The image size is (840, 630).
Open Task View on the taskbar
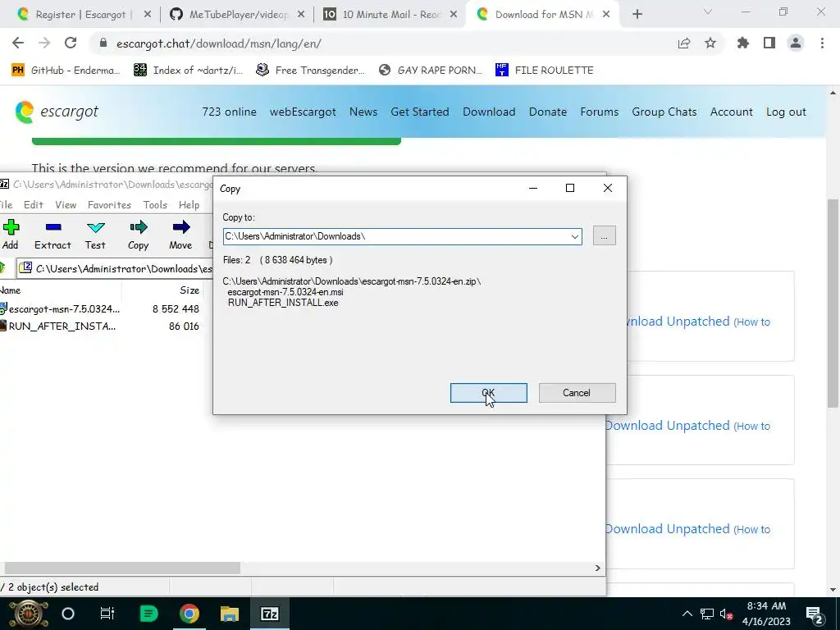click(107, 614)
